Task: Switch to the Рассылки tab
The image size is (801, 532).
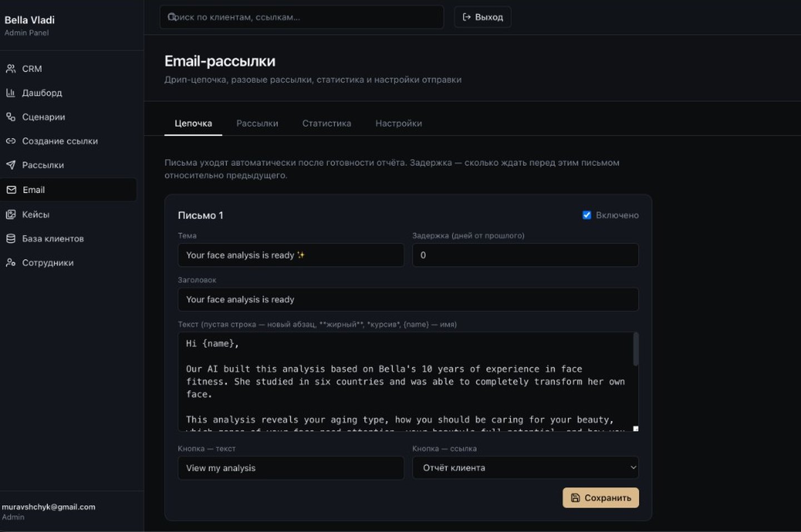Action: pos(257,123)
